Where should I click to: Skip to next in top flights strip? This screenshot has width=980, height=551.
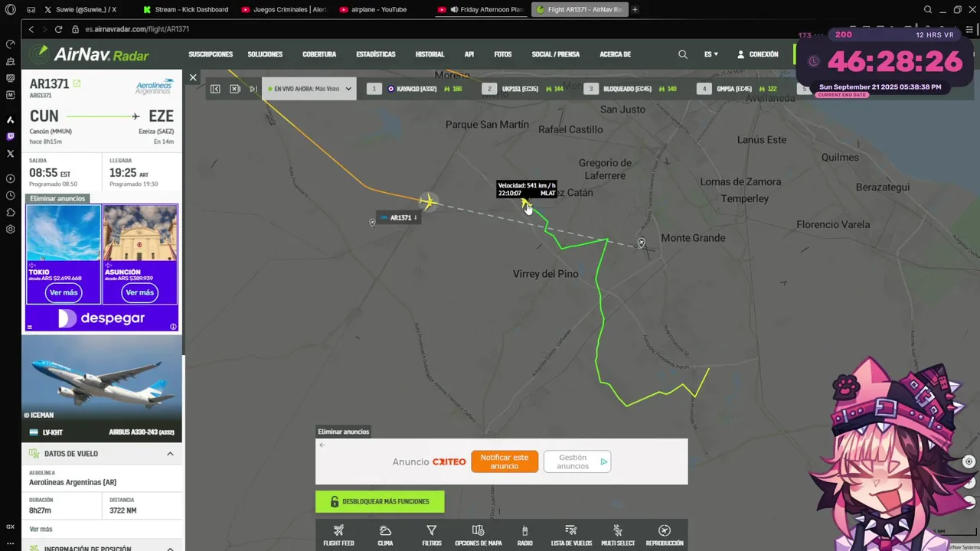click(253, 89)
